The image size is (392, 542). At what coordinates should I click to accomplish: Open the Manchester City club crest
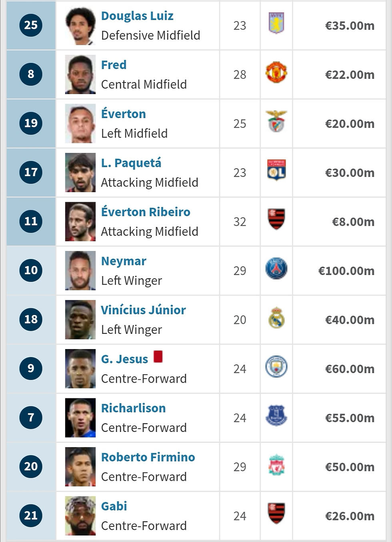276,367
